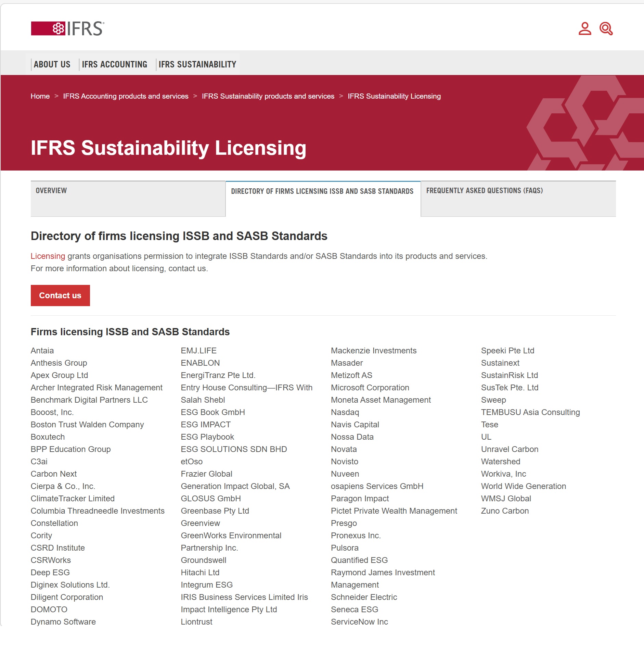Select Anthesis Group in the firms list
The image size is (644, 653).
59,363
